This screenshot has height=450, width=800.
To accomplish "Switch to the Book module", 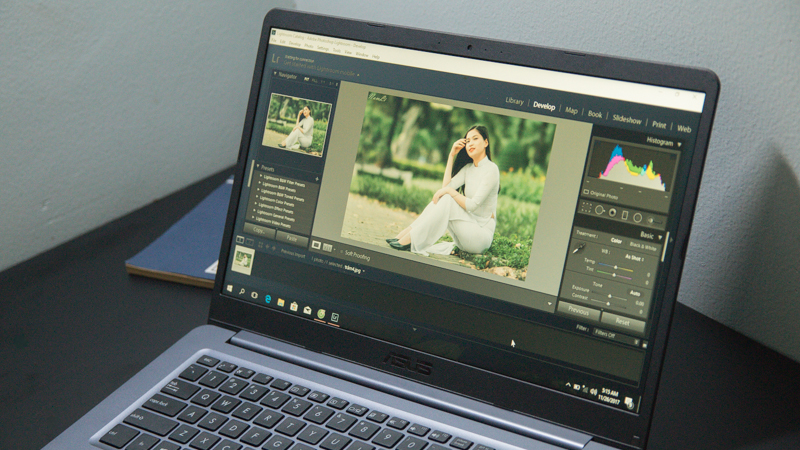I will [595, 114].
